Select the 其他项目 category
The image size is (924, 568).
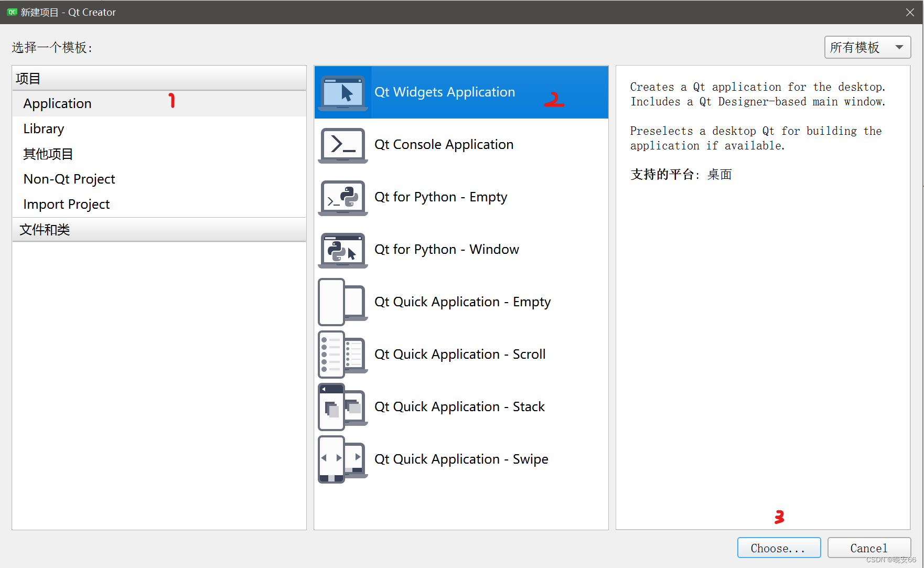coord(159,154)
